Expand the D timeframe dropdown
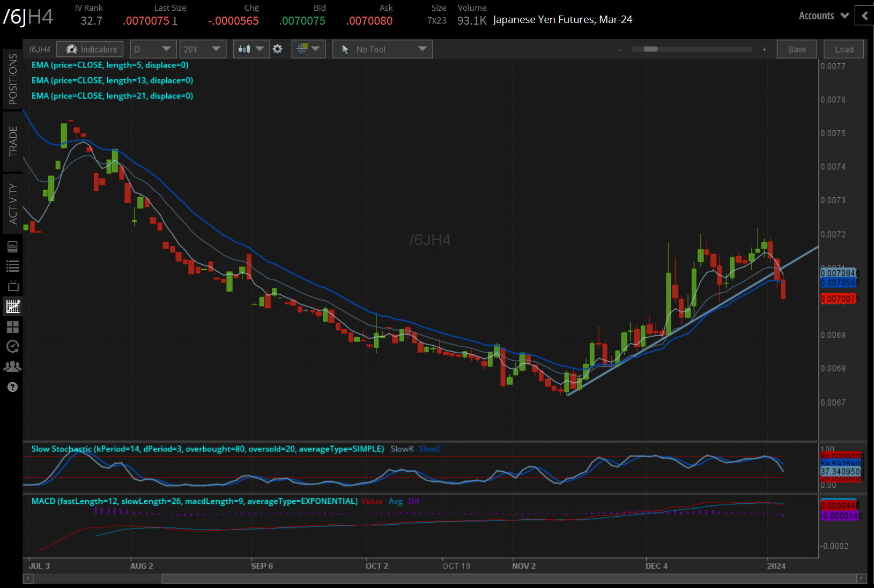The height and width of the screenshot is (588, 874). pyautogui.click(x=153, y=49)
